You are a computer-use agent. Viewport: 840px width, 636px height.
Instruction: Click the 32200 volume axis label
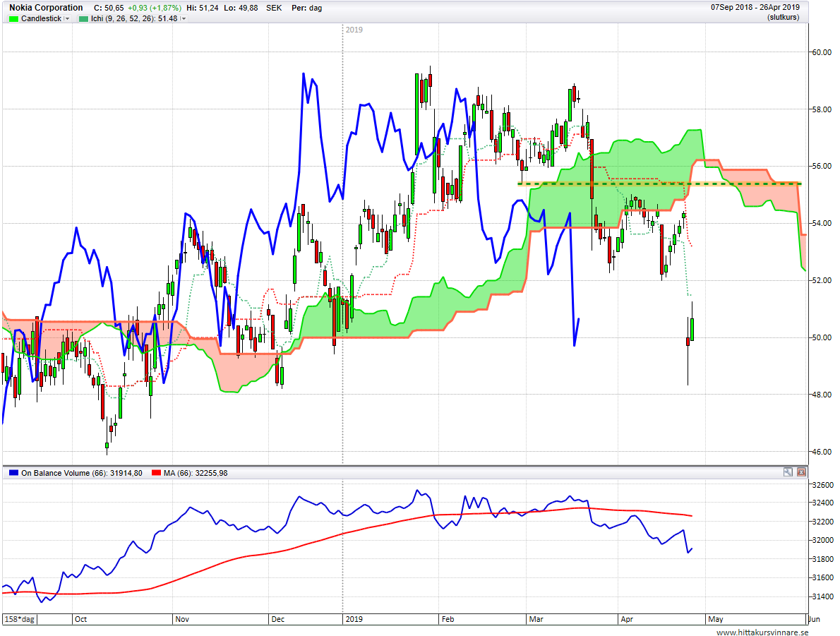click(x=823, y=522)
